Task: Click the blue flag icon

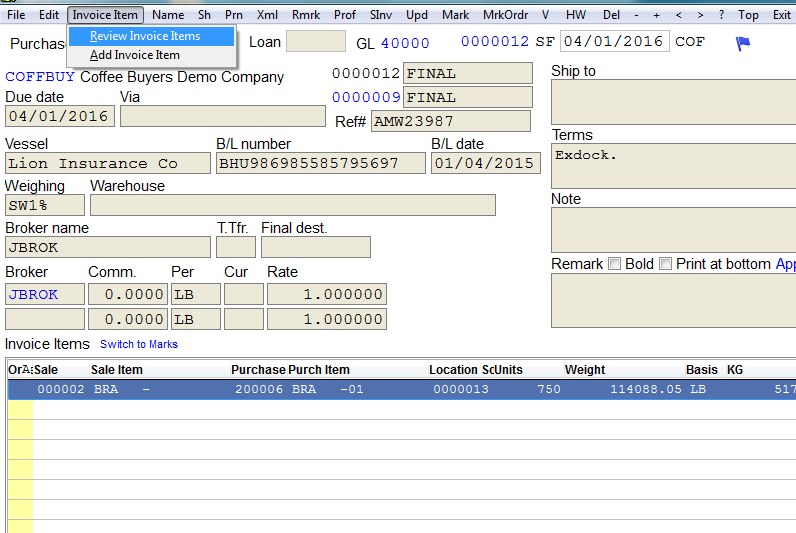Action: pos(742,43)
